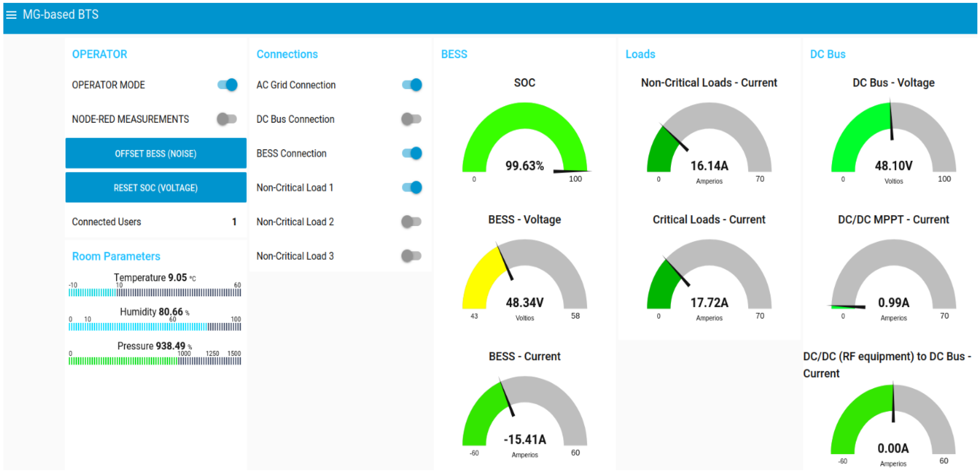Open the hamburger navigation menu
The height and width of the screenshot is (473, 980).
pyautogui.click(x=12, y=15)
